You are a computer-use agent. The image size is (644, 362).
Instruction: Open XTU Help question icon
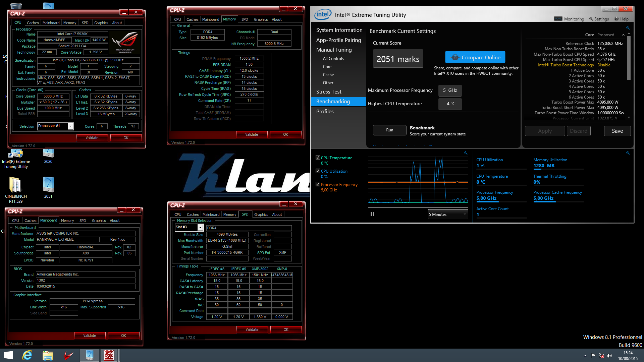coord(616,19)
